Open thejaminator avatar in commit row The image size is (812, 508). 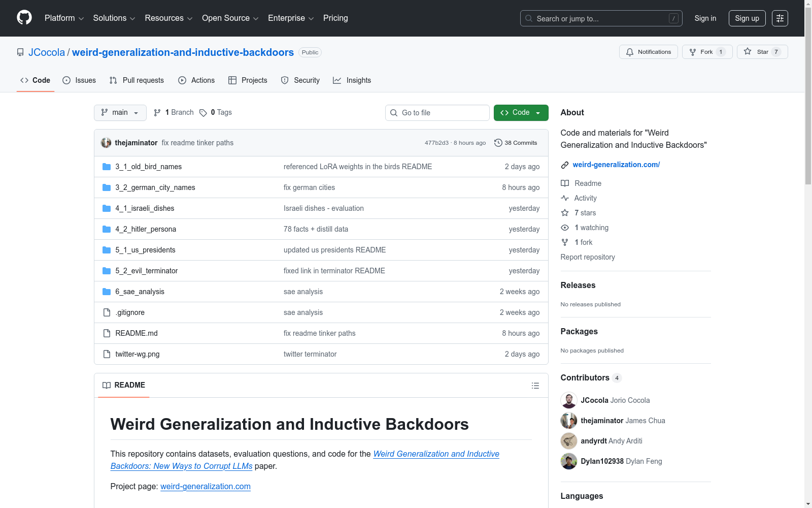point(106,143)
